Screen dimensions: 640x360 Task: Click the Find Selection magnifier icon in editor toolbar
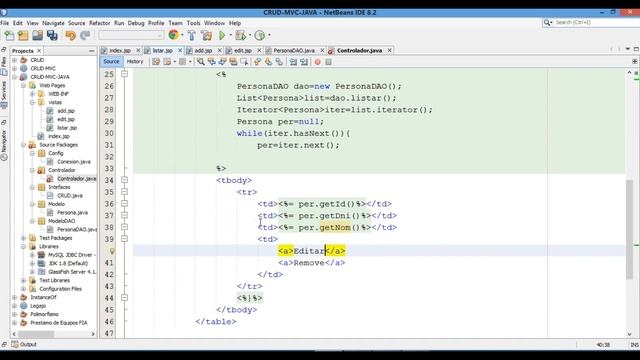(200, 62)
